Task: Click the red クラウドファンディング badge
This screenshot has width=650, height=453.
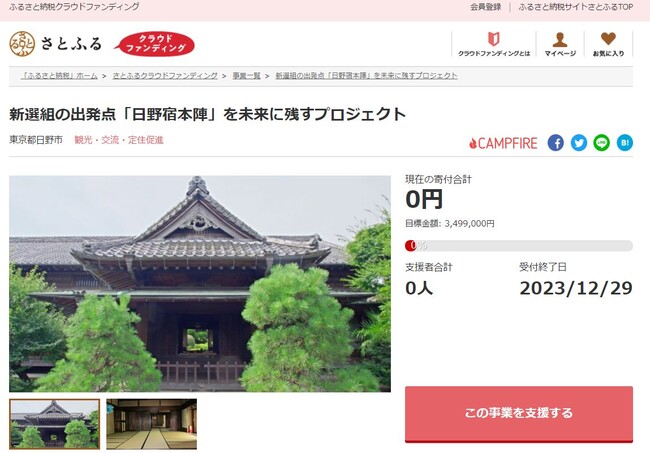Action: pos(155,44)
